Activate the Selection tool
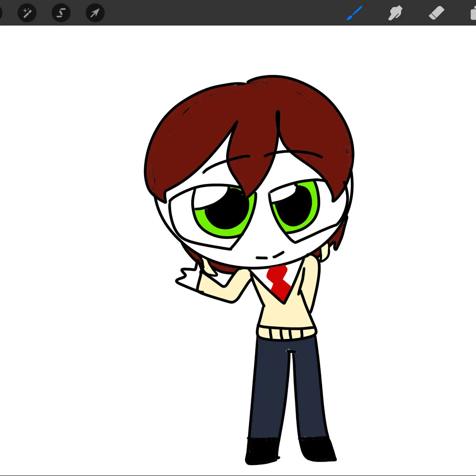The width and height of the screenshot is (476, 476). coord(61,13)
